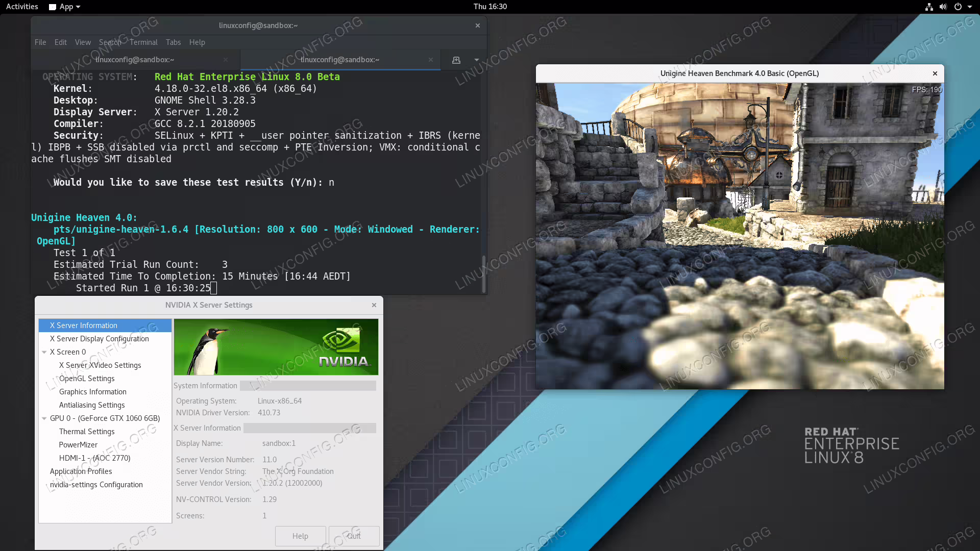
Task: Open the Activities overview
Action: coord(22,7)
